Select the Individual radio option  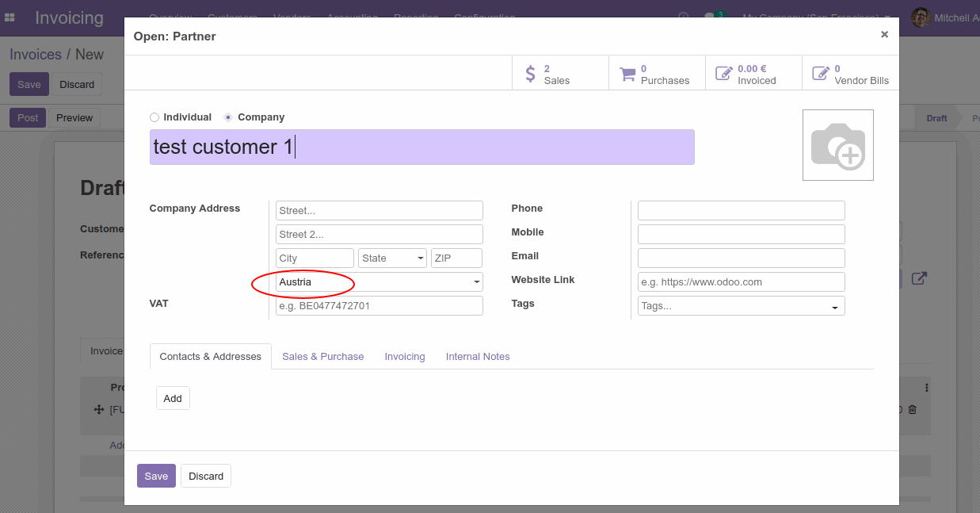click(x=154, y=117)
